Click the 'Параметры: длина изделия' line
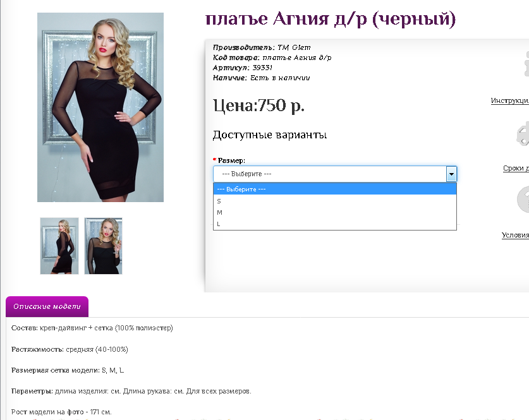Viewport: 529px width, 420px height. click(131, 391)
